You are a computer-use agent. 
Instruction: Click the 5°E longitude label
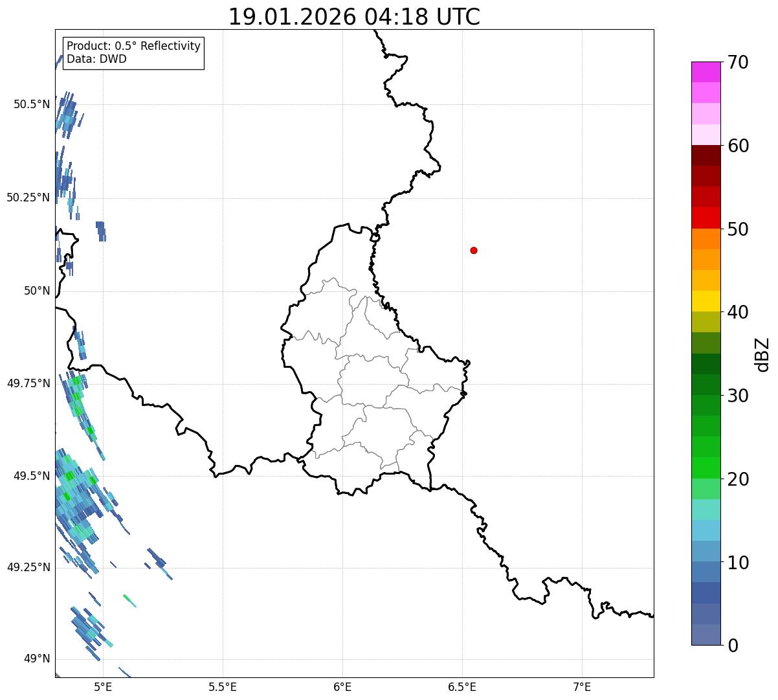tap(103, 687)
